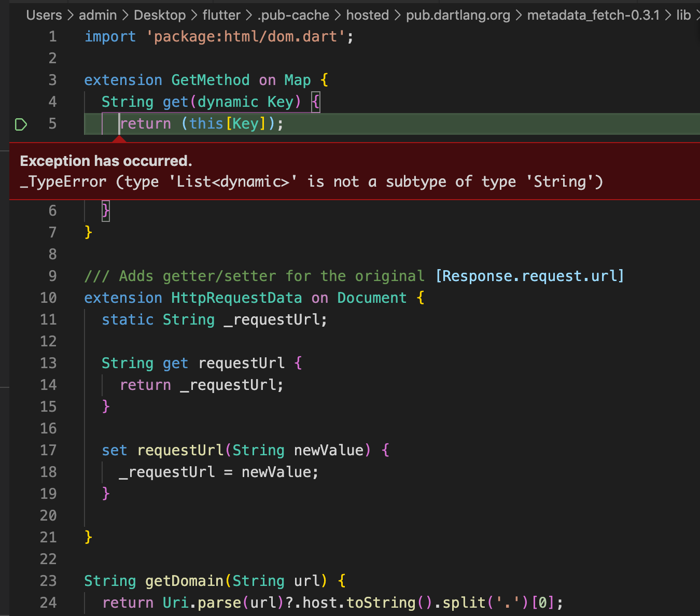Viewport: 700px width, 616px height.
Task: Click the red error arrow under line 5
Action: click(x=119, y=139)
